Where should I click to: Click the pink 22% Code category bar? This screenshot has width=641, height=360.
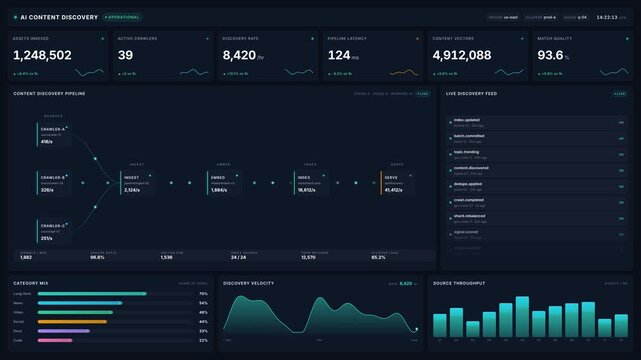pos(55,340)
